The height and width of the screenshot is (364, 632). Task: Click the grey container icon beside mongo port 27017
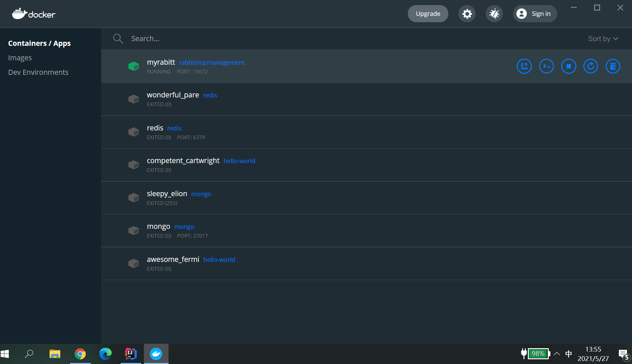134,231
